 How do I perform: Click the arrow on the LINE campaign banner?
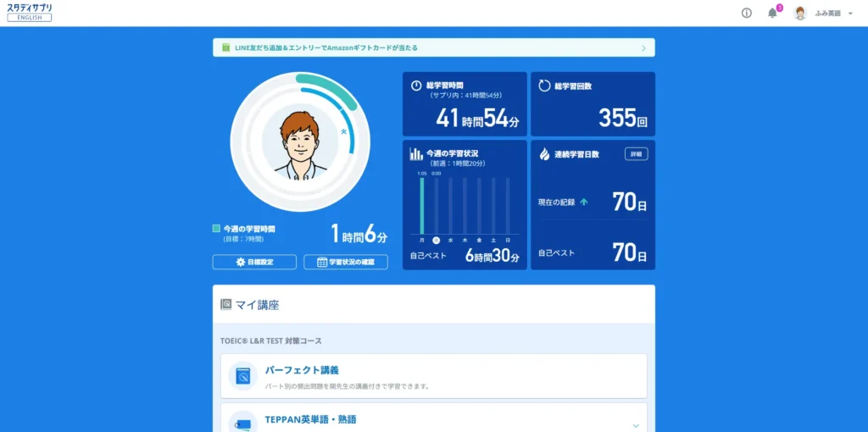(643, 48)
